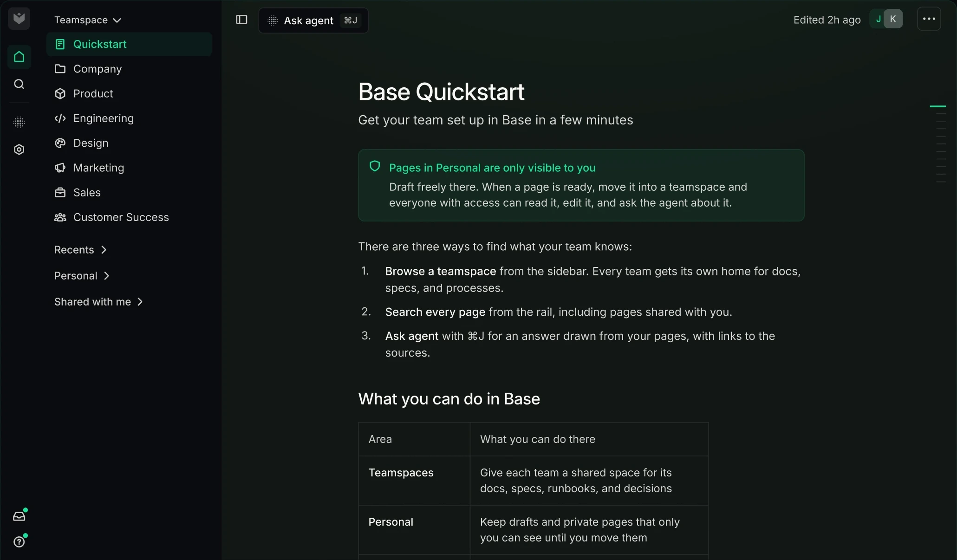Image resolution: width=957 pixels, height=560 pixels.
Task: Click the Quickstart page icon
Action: point(60,44)
